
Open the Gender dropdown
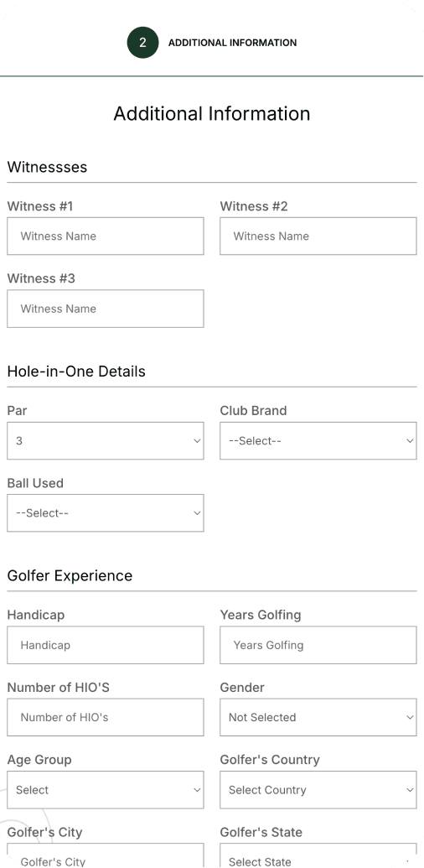tap(318, 717)
